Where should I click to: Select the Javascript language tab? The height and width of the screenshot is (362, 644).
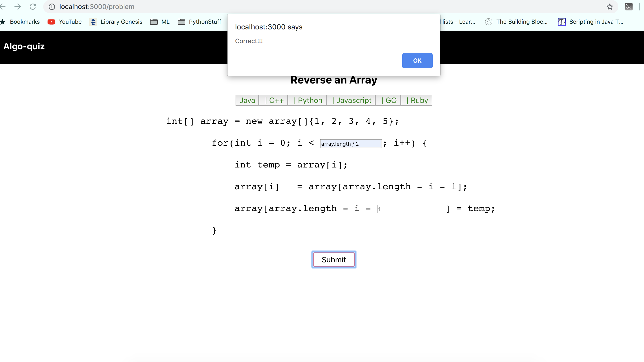(351, 100)
